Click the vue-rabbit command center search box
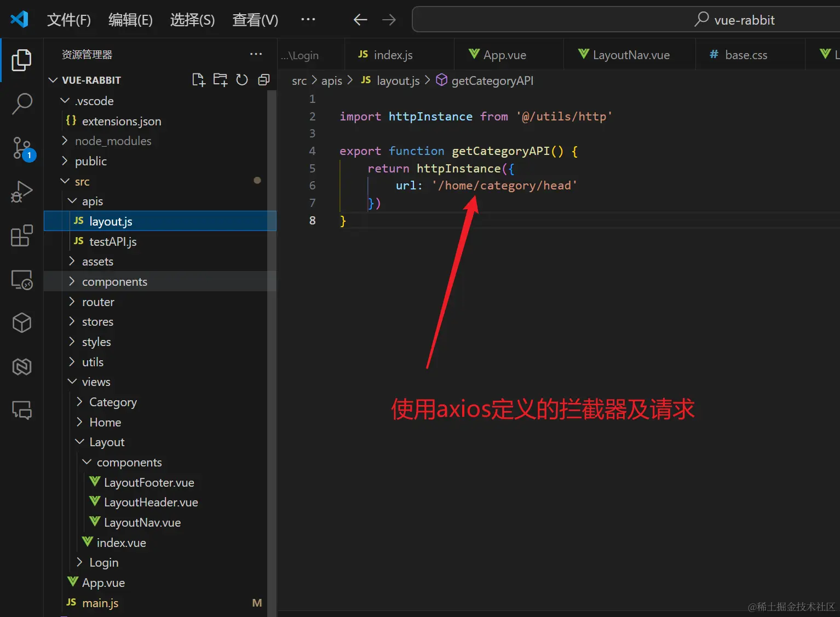The width and height of the screenshot is (840, 617). [x=626, y=20]
